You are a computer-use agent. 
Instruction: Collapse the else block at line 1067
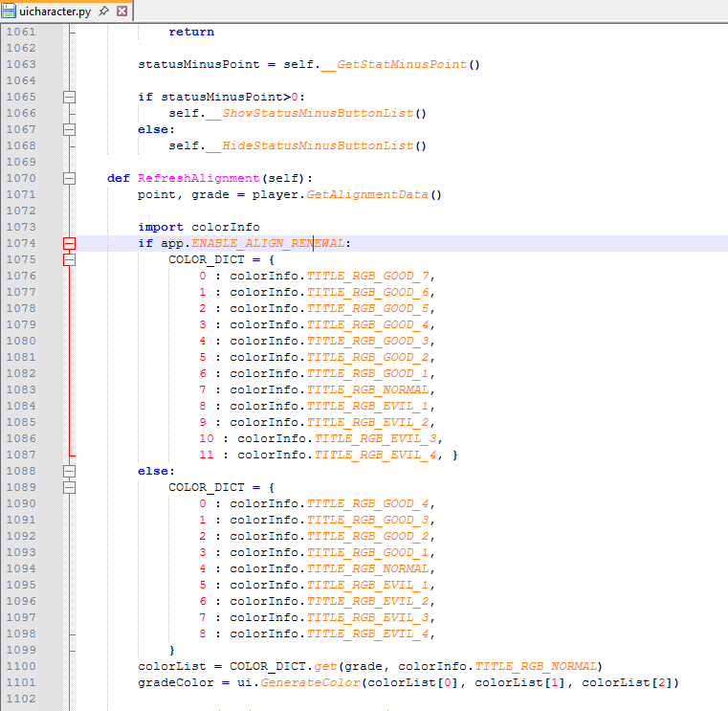69,129
